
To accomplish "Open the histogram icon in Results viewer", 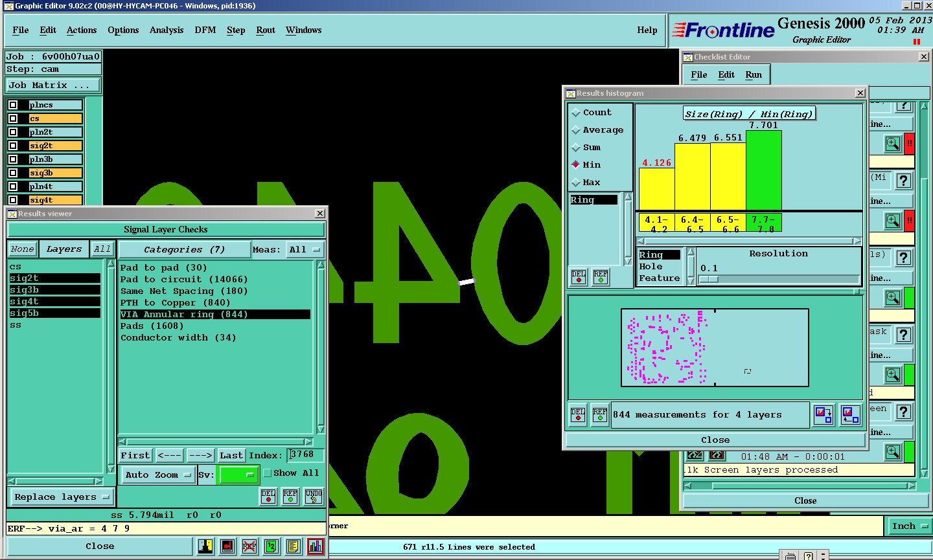I will 315,546.
